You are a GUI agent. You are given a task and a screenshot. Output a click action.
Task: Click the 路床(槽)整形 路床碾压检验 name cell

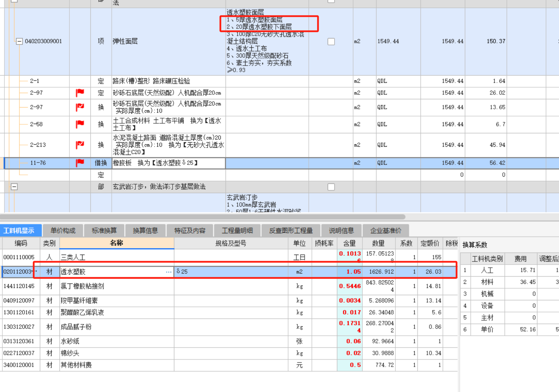pos(168,81)
